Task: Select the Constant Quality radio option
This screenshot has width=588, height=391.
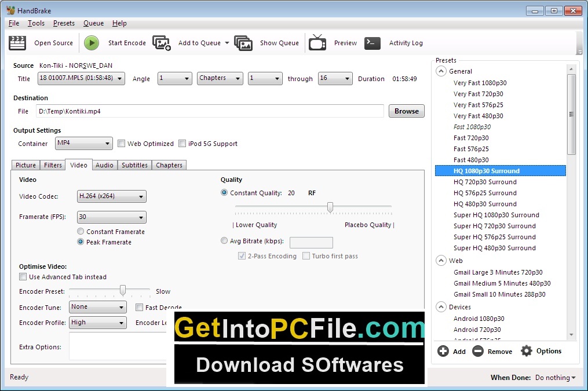Action: click(x=224, y=193)
